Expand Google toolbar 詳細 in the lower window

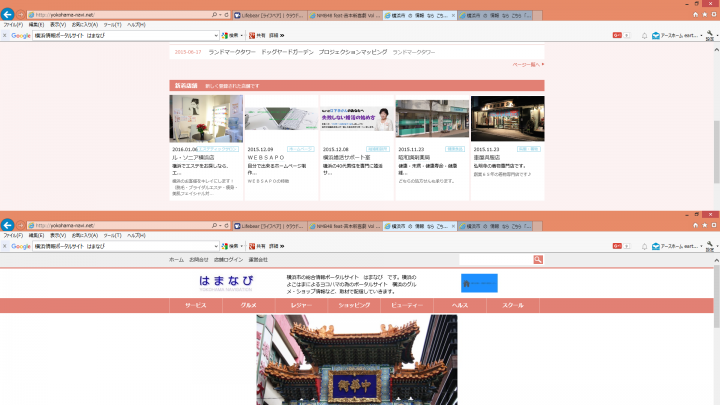(275, 245)
